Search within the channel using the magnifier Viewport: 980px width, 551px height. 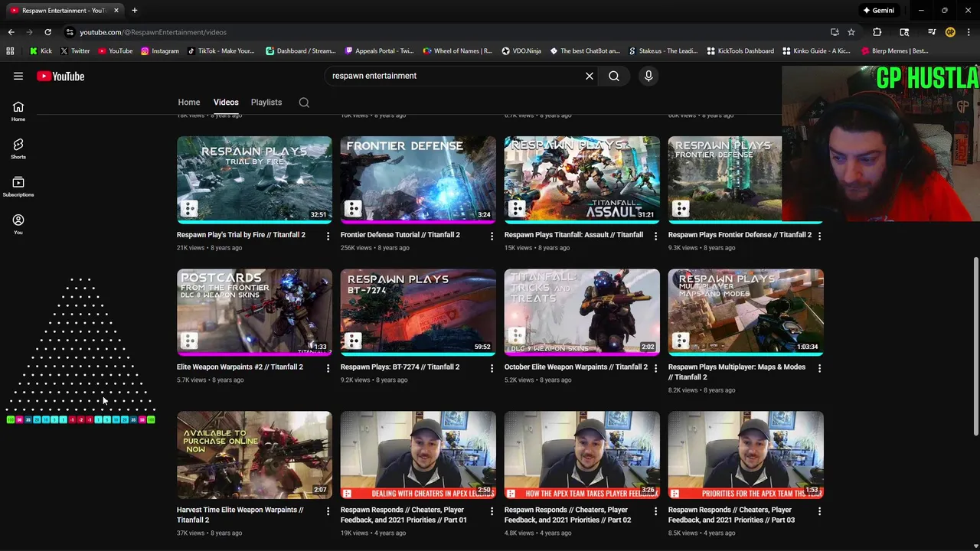tap(304, 103)
